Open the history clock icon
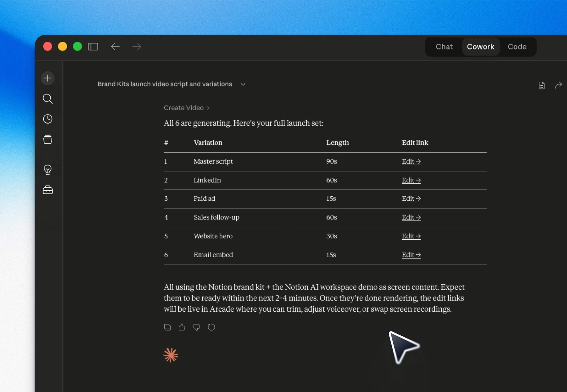This screenshot has height=392, width=567. (x=48, y=119)
